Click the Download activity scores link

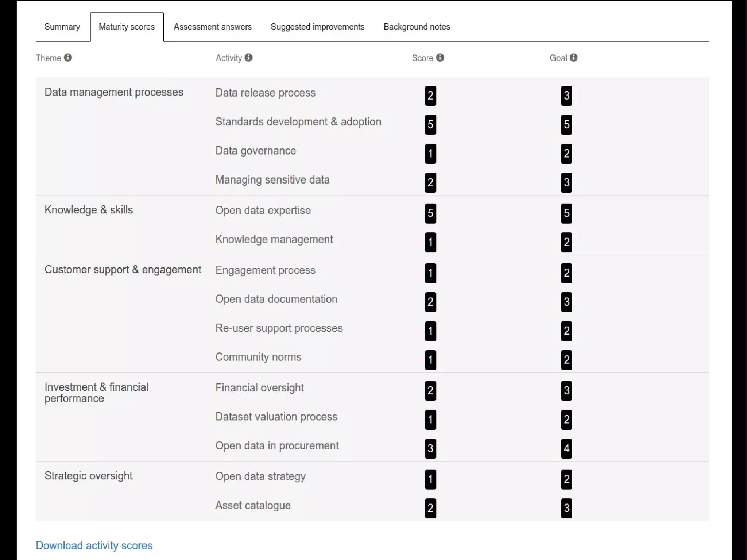point(94,545)
